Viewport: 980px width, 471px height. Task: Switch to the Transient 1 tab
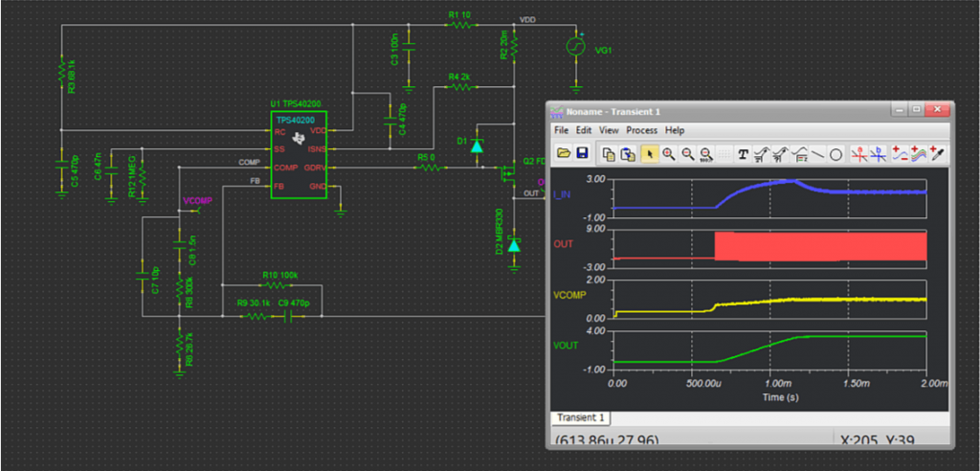(x=581, y=417)
